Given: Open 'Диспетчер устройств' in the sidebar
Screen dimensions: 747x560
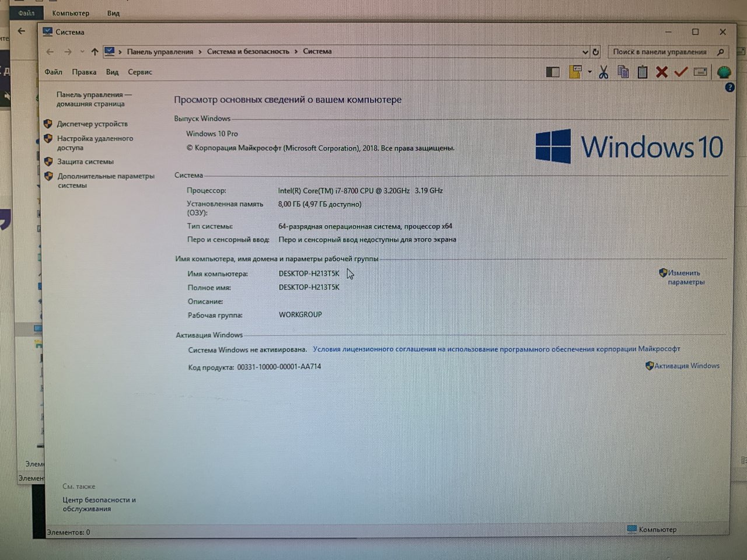Looking at the screenshot, I should (92, 124).
